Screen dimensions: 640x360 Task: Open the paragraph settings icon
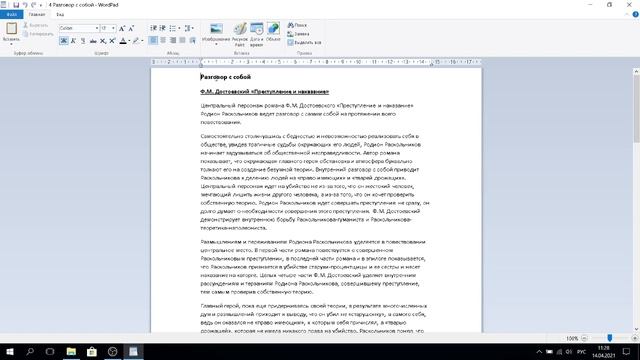tap(193, 40)
